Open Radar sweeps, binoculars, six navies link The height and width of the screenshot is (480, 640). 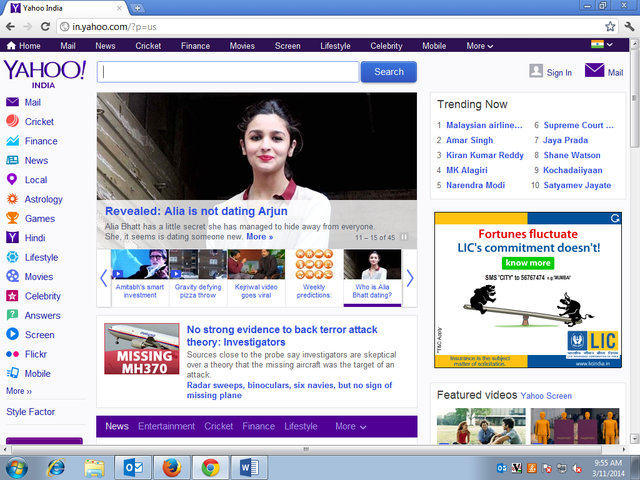pyautogui.click(x=289, y=390)
